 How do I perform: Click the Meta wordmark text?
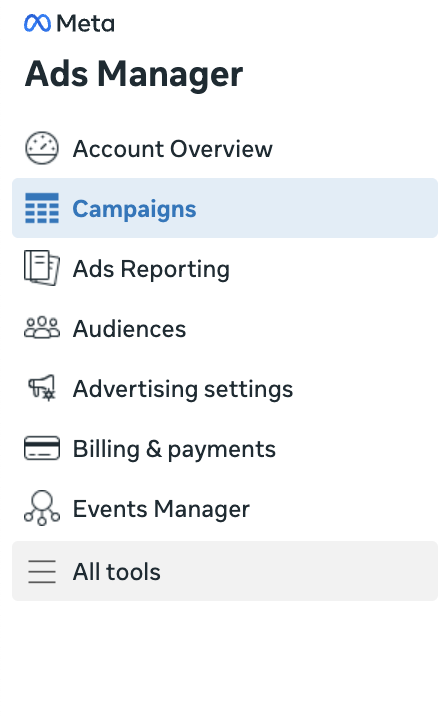(86, 23)
